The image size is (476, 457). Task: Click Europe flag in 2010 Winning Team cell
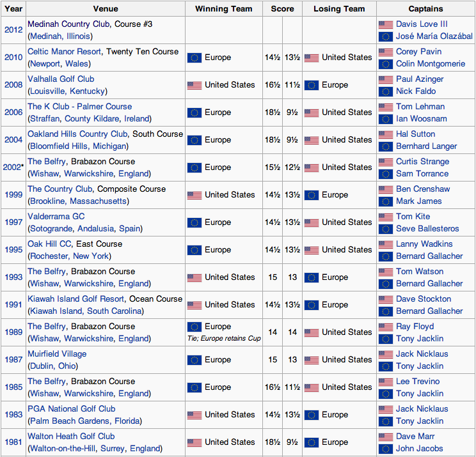pyautogui.click(x=194, y=58)
